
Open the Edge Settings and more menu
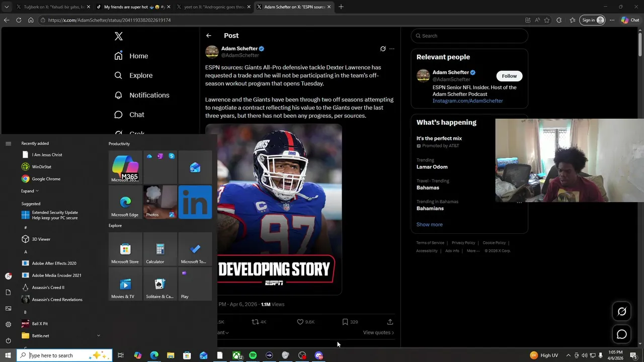612,20
